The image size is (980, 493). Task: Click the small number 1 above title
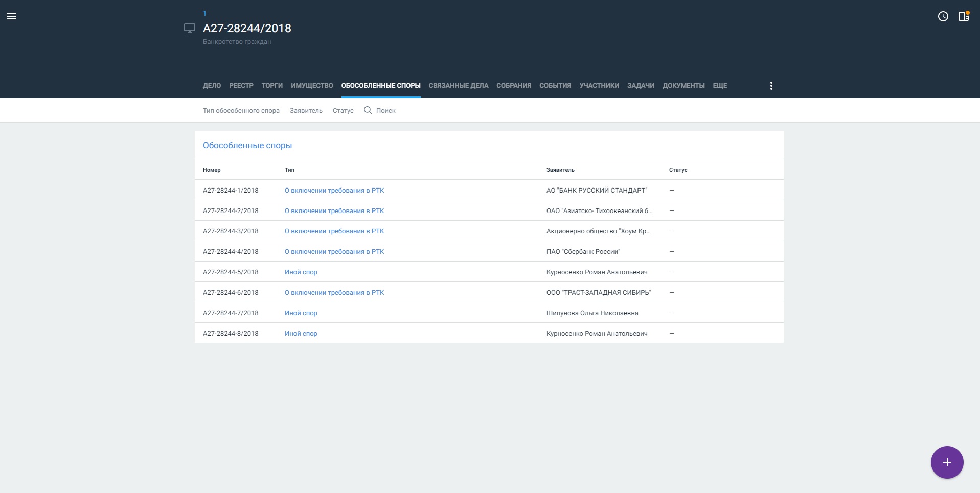pos(204,14)
